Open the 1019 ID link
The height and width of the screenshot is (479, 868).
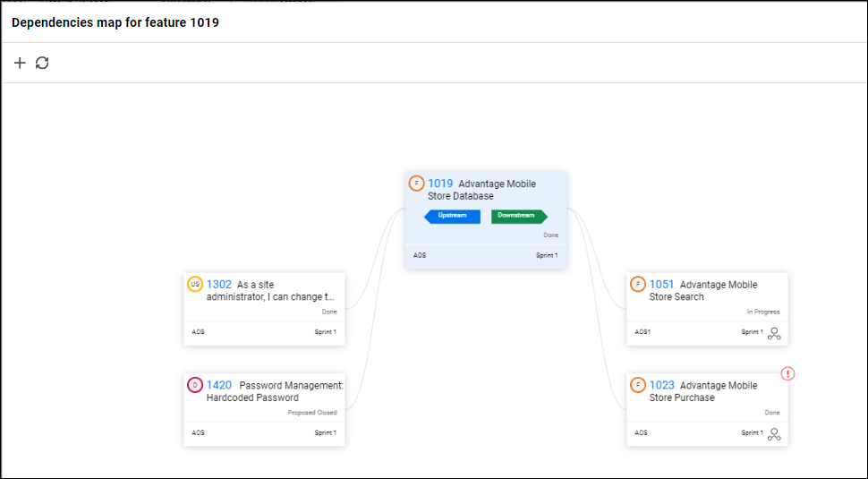pyautogui.click(x=440, y=184)
